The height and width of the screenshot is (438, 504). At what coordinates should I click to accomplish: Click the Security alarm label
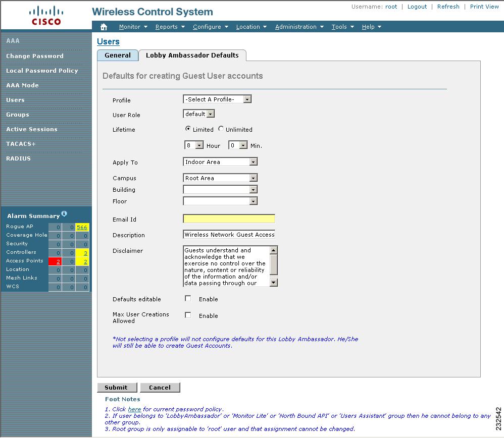tap(17, 243)
